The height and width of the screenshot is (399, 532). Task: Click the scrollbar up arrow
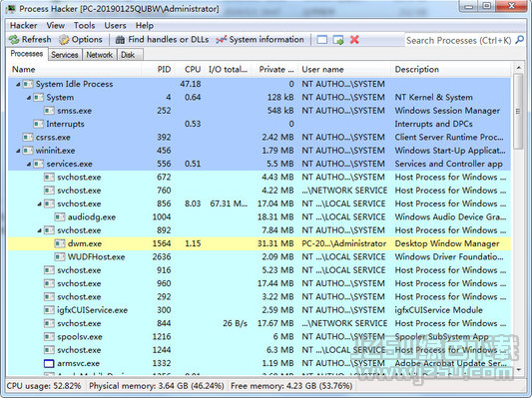pyautogui.click(x=518, y=68)
